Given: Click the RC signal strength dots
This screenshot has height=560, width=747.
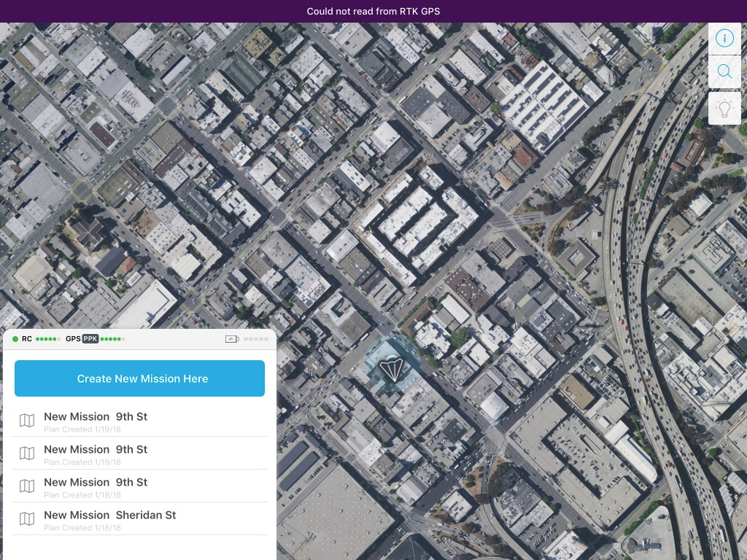Looking at the screenshot, I should point(47,339).
